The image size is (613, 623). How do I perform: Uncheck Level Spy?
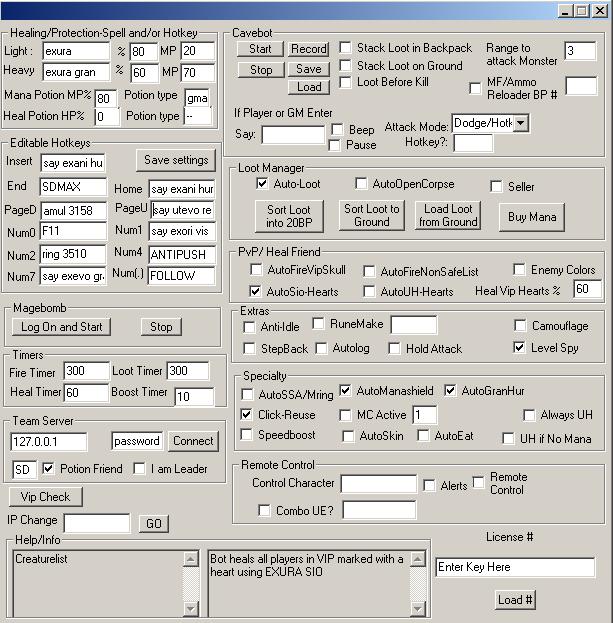[x=519, y=347]
